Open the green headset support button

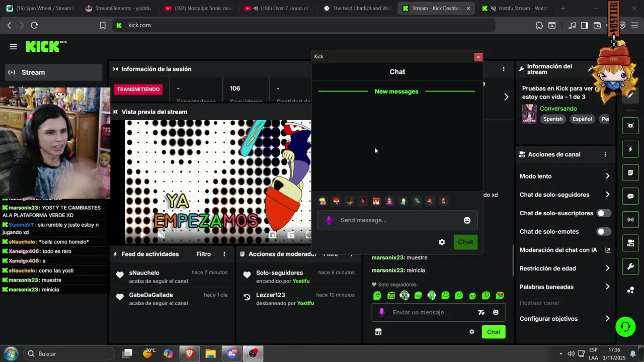(625, 327)
